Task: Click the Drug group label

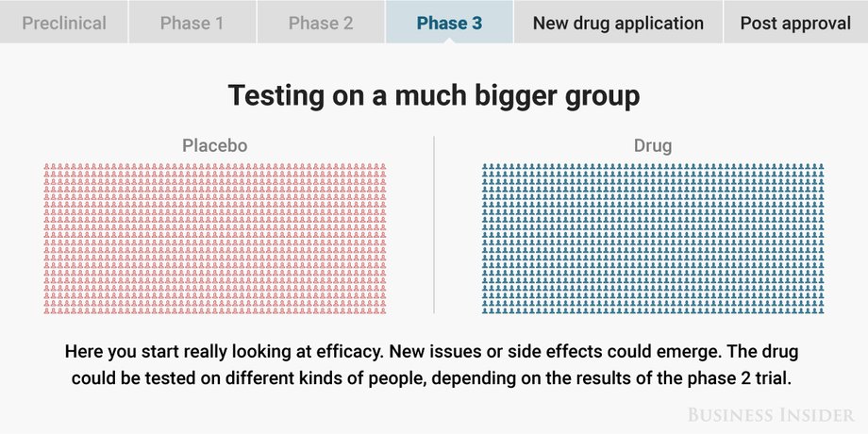Action: (653, 146)
